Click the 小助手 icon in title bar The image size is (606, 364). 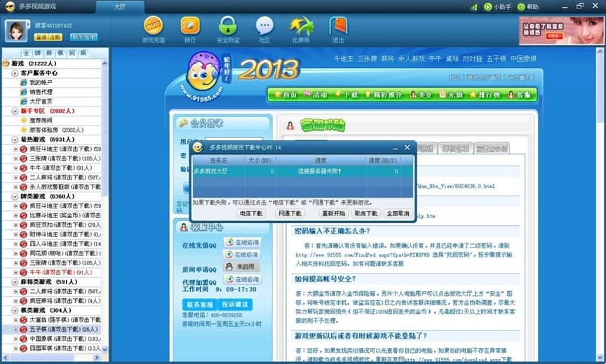[x=487, y=7]
